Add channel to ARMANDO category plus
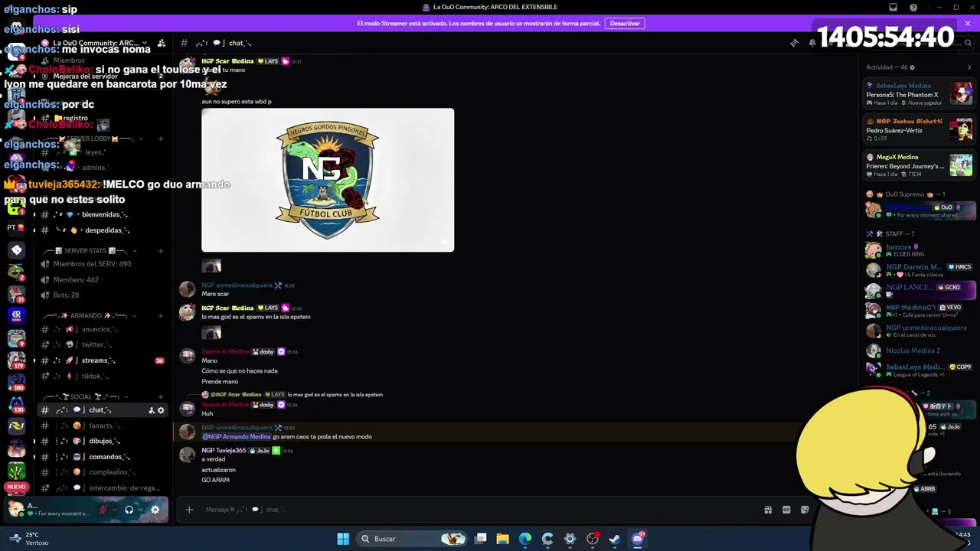The image size is (980, 551). coord(161,315)
